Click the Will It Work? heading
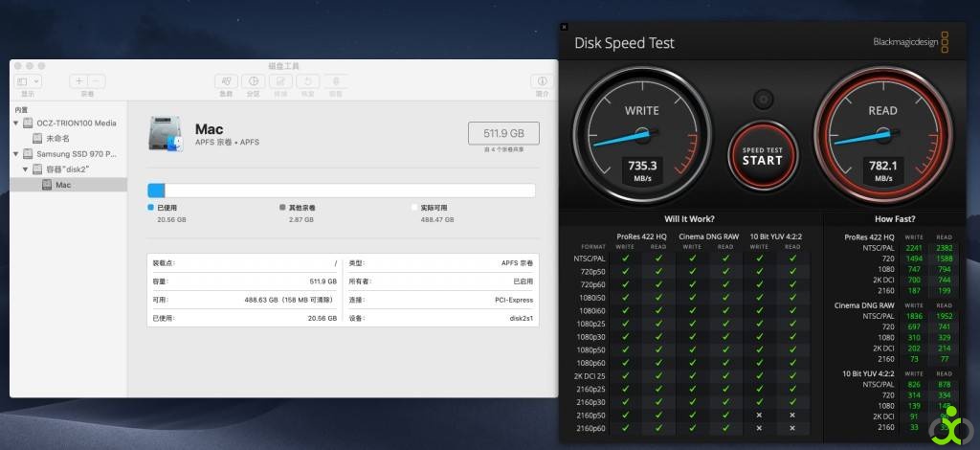 tap(689, 219)
